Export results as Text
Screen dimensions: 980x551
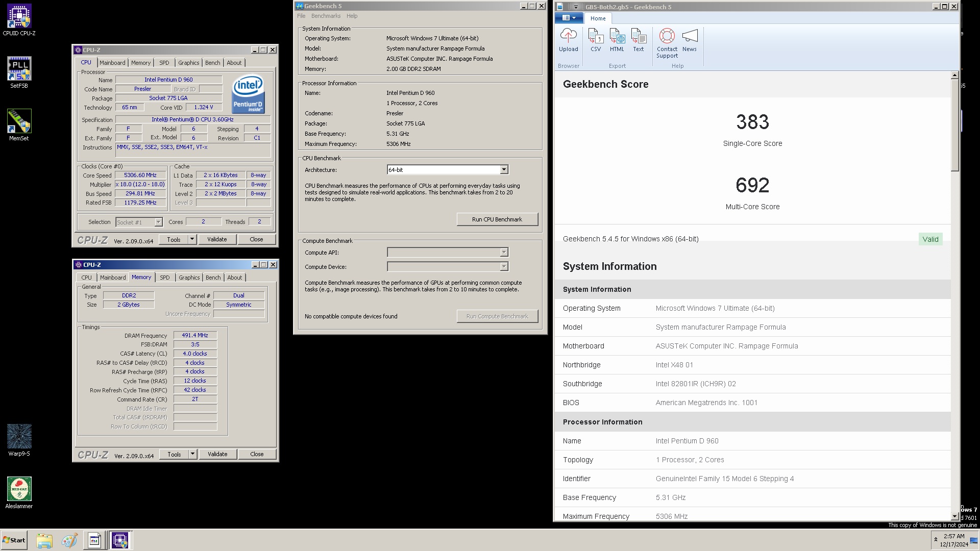coord(639,40)
